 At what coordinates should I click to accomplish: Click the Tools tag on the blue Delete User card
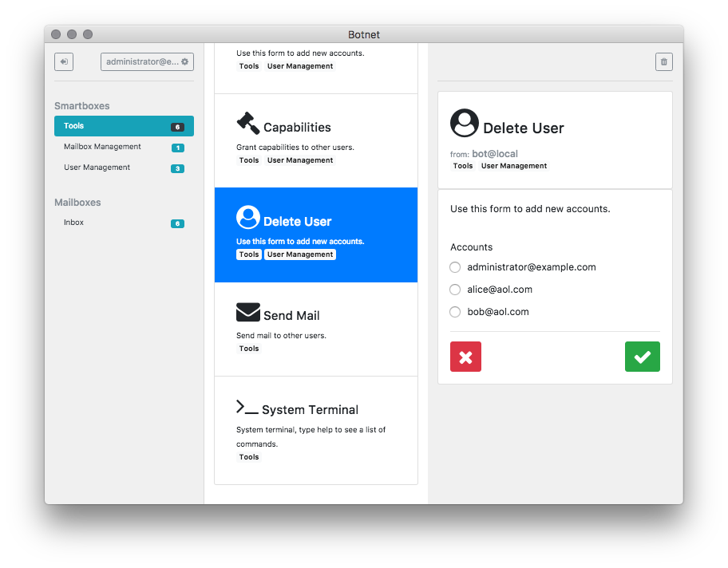[x=249, y=254]
